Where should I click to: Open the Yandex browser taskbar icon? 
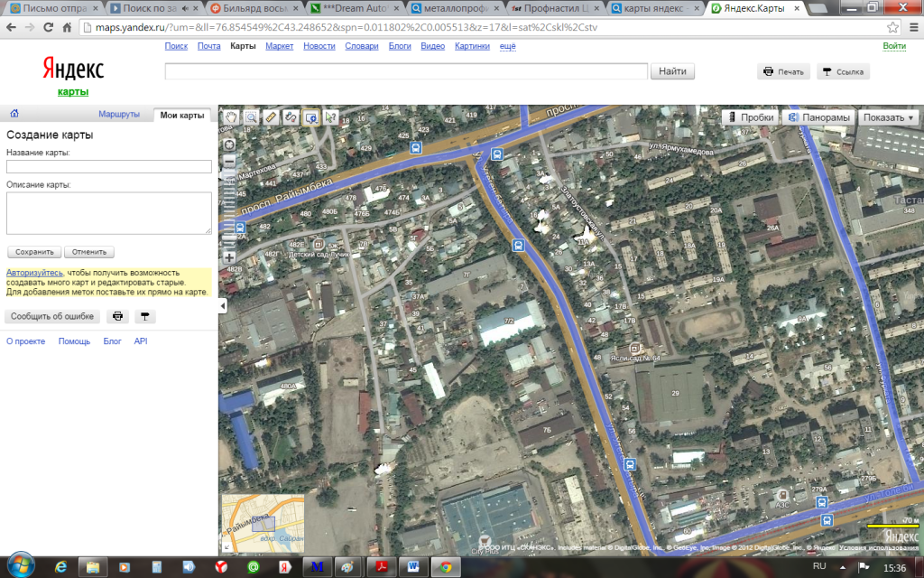[x=221, y=567]
